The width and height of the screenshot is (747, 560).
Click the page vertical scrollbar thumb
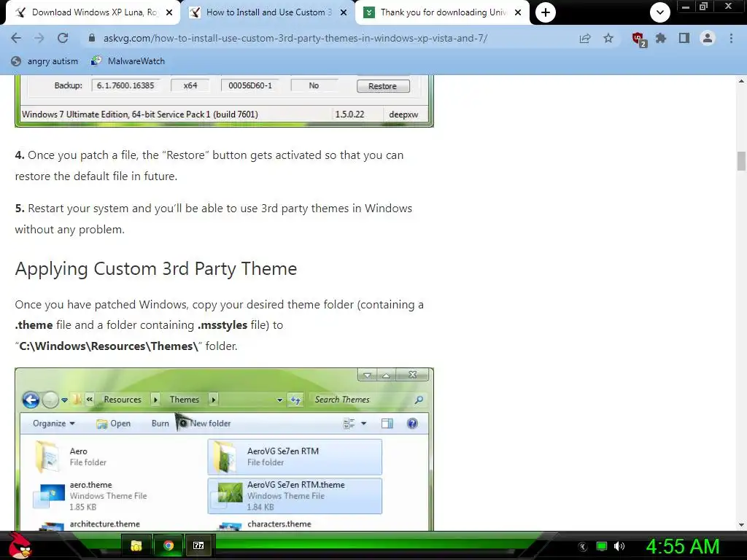[741, 161]
